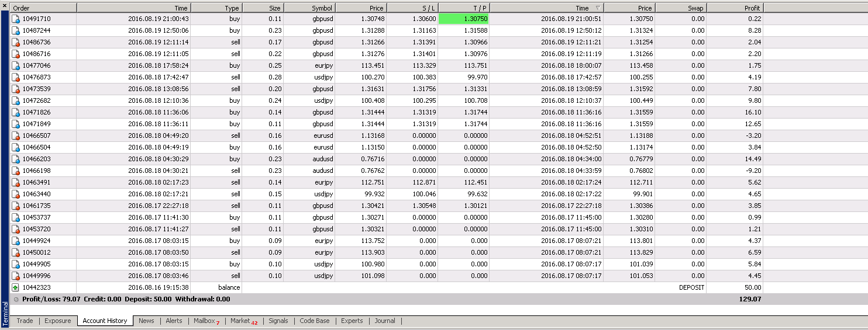The image size is (868, 330).
Task: Select the loss value -3.20
Action: click(x=753, y=136)
